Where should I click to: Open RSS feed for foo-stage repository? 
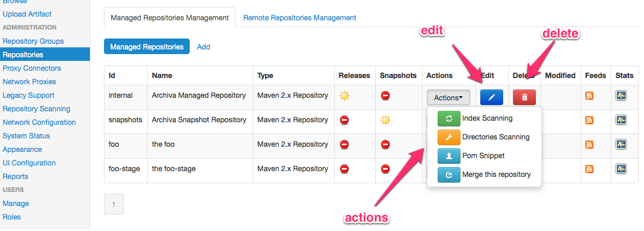coord(589,169)
